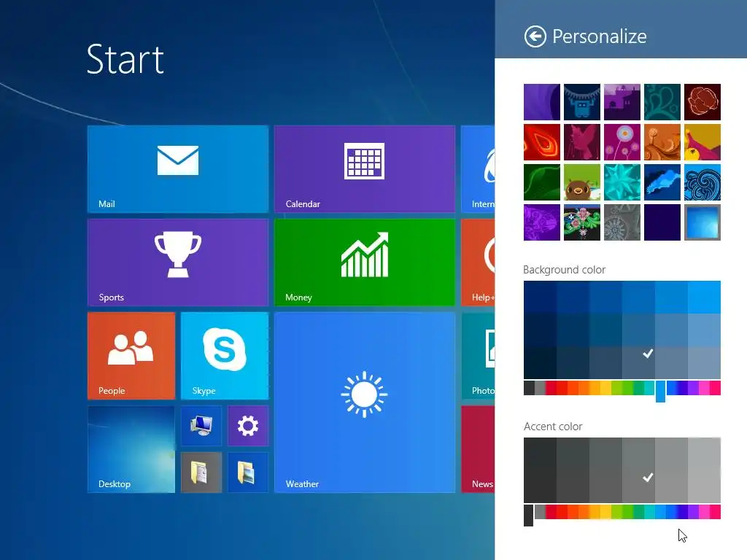Select the darkest navy background color shade
The width and height of the screenshot is (747, 560).
540,363
